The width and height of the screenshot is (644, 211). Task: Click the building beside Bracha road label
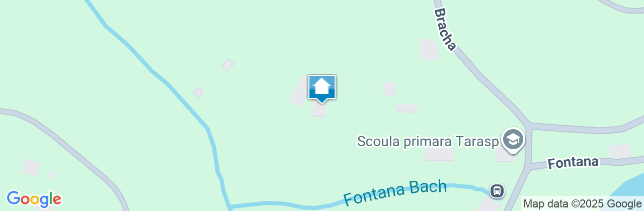point(428,49)
